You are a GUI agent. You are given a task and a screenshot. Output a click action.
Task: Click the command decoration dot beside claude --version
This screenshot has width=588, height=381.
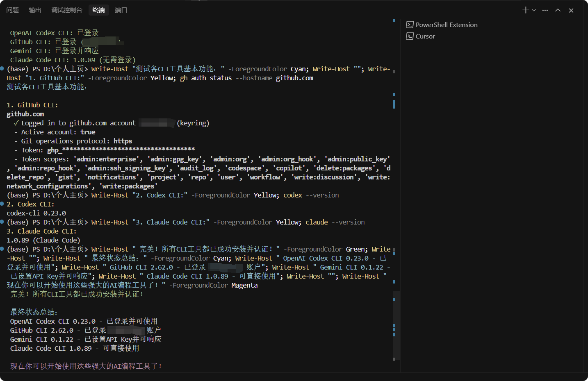tap(2, 222)
